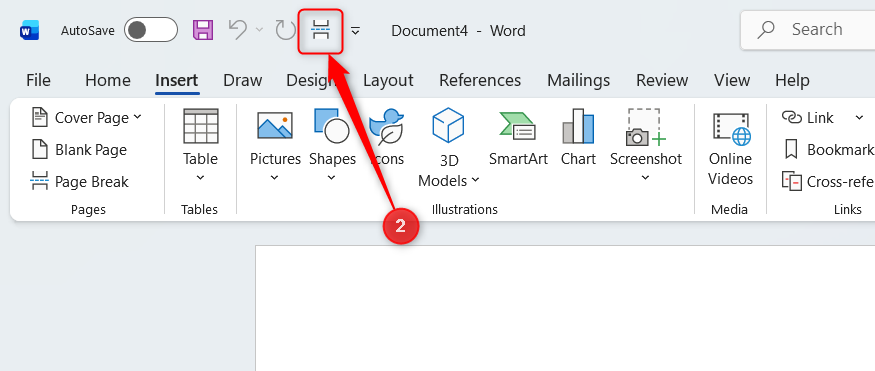Expand the Pictures dropdown chevron
The height and width of the screenshot is (371, 875).
pos(275,178)
